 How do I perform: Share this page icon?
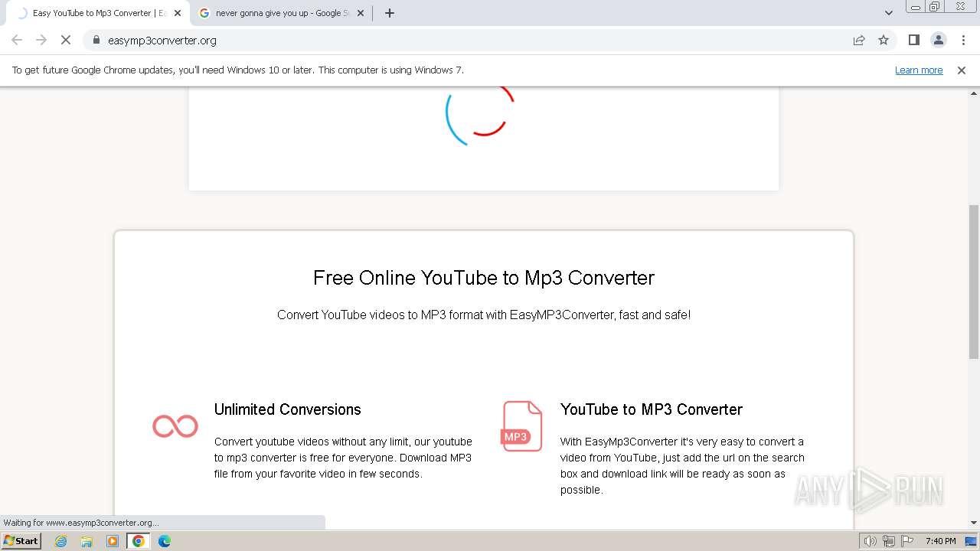point(859,40)
